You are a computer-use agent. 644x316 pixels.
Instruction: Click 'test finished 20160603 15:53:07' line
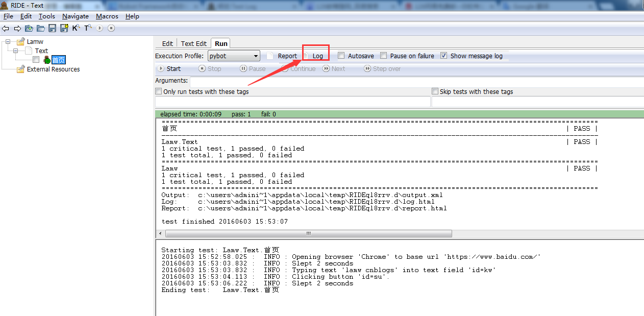pos(225,222)
